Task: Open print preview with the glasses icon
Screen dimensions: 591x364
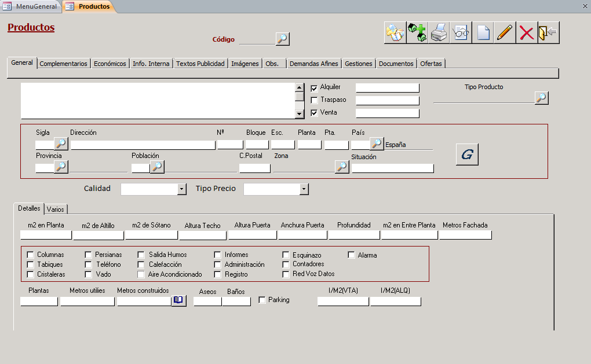Action: tap(461, 33)
